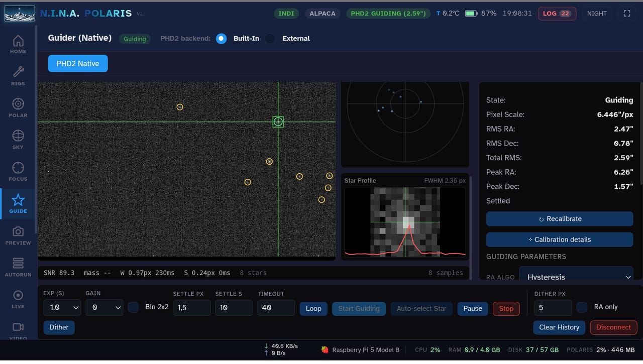Select the Built-In PHD2 backend

click(221, 38)
